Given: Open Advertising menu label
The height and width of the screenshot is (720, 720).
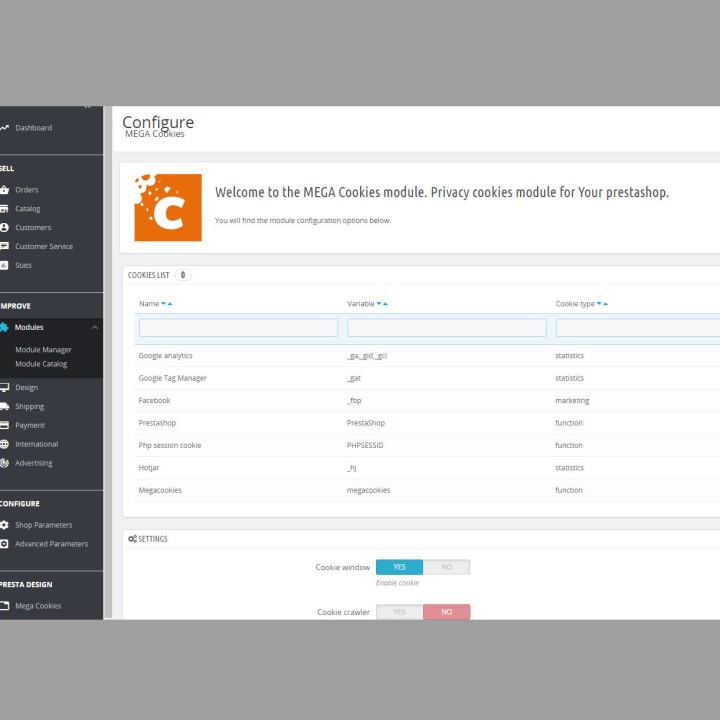Looking at the screenshot, I should 34,463.
